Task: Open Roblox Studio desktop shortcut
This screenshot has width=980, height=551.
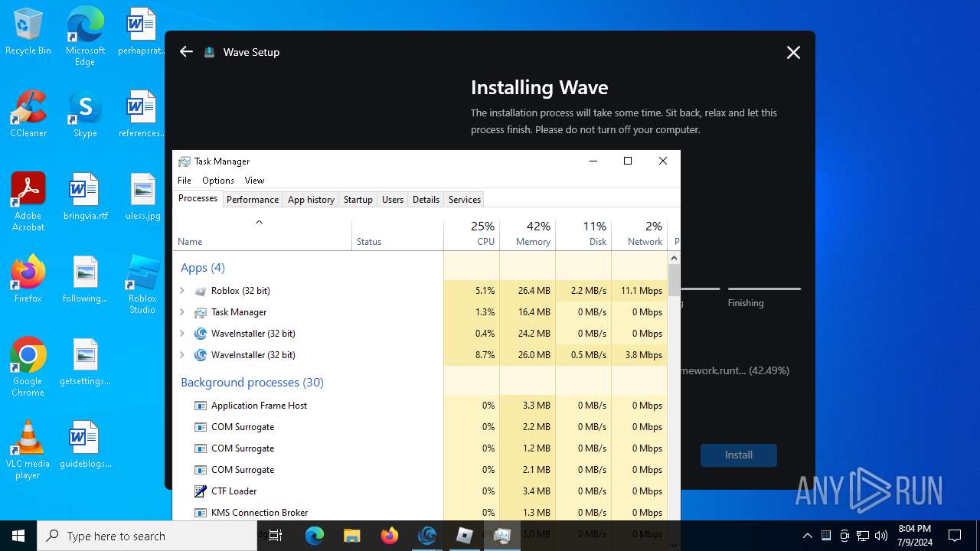Action: [142, 285]
